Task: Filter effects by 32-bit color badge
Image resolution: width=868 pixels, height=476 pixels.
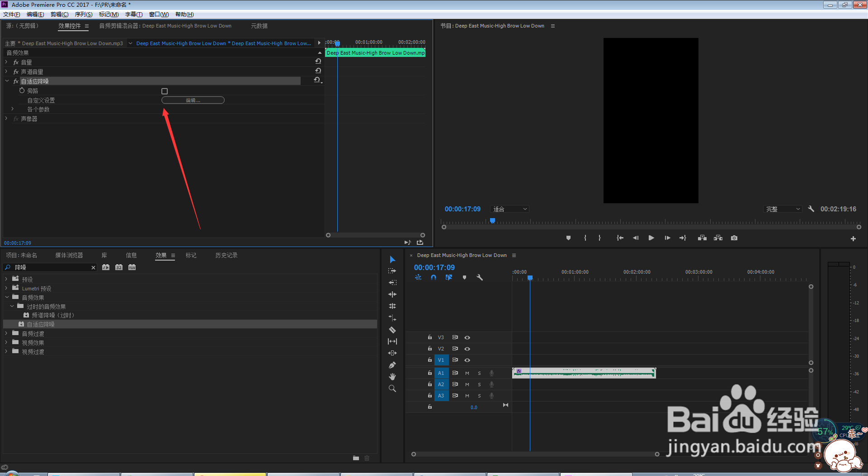Action: point(119,267)
